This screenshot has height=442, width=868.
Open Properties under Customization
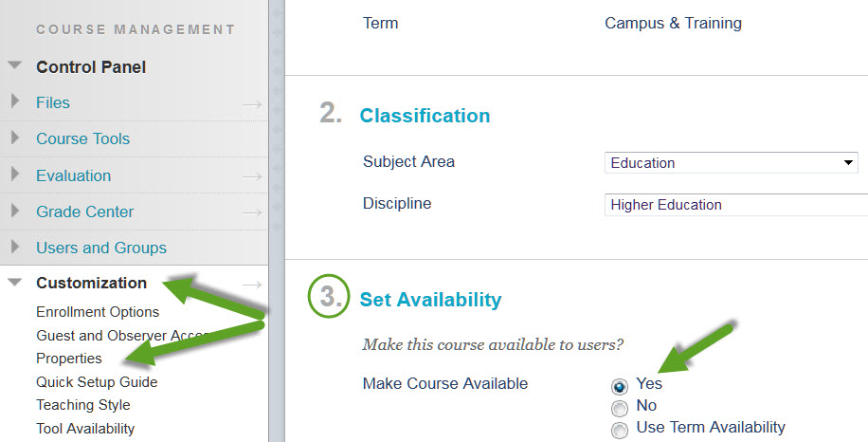(x=69, y=359)
